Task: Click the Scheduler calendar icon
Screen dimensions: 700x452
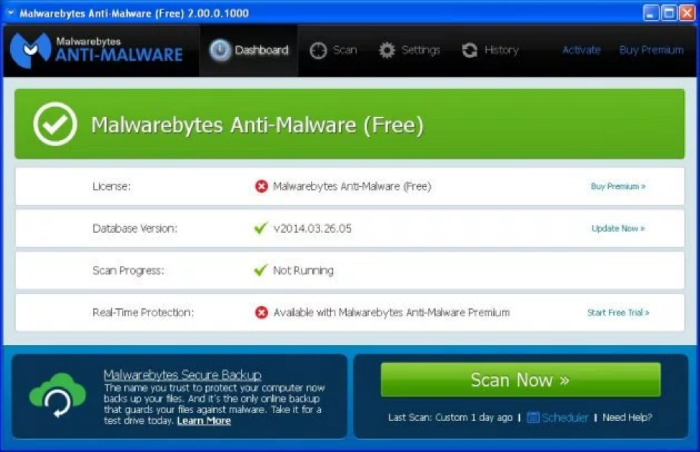Action: click(x=533, y=417)
